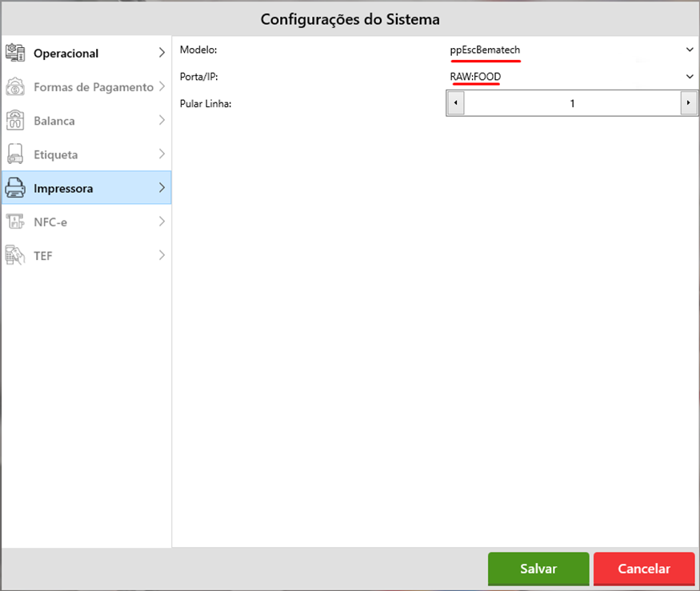Select the Etiqueta menu item
This screenshot has width=700, height=591.
[x=55, y=154]
